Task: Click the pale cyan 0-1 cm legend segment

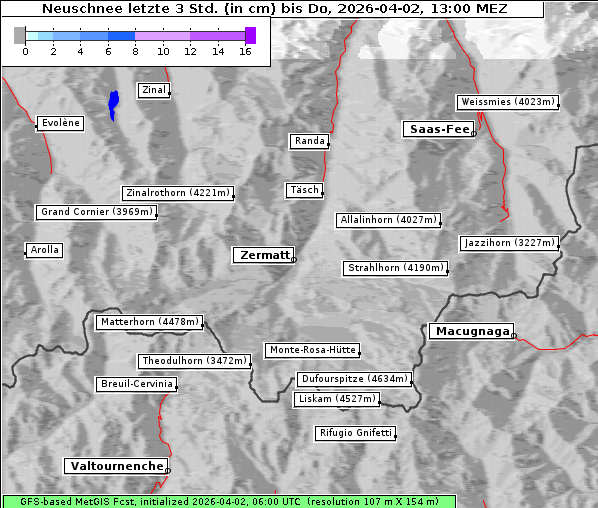Action: pos(32,36)
